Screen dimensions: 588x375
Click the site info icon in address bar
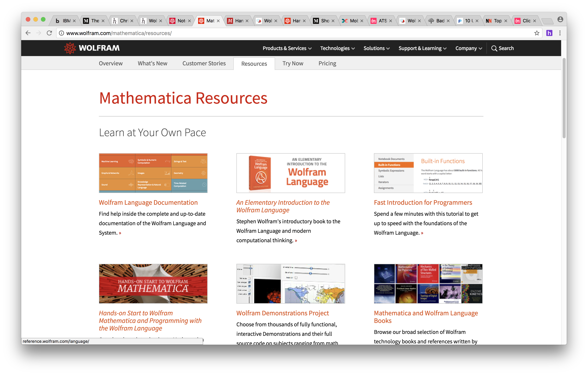click(62, 33)
